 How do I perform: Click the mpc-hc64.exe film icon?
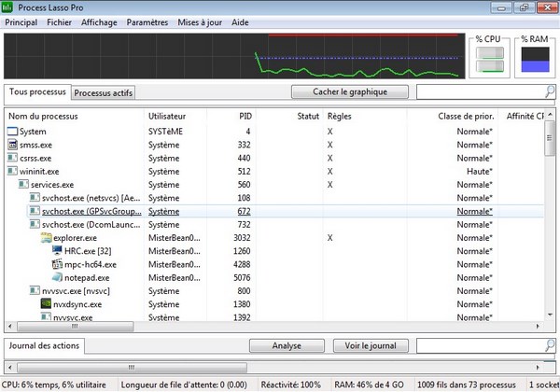[x=57, y=264]
